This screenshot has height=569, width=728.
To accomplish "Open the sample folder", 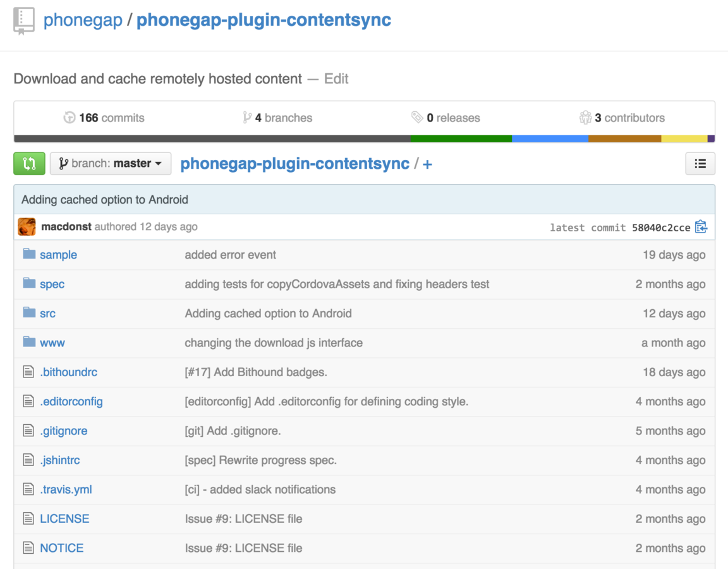I will pos(59,255).
